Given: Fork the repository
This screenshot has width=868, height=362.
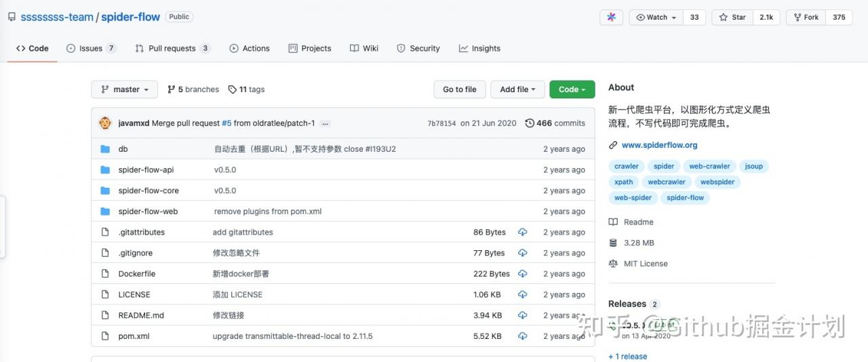Looking at the screenshot, I should [806, 18].
